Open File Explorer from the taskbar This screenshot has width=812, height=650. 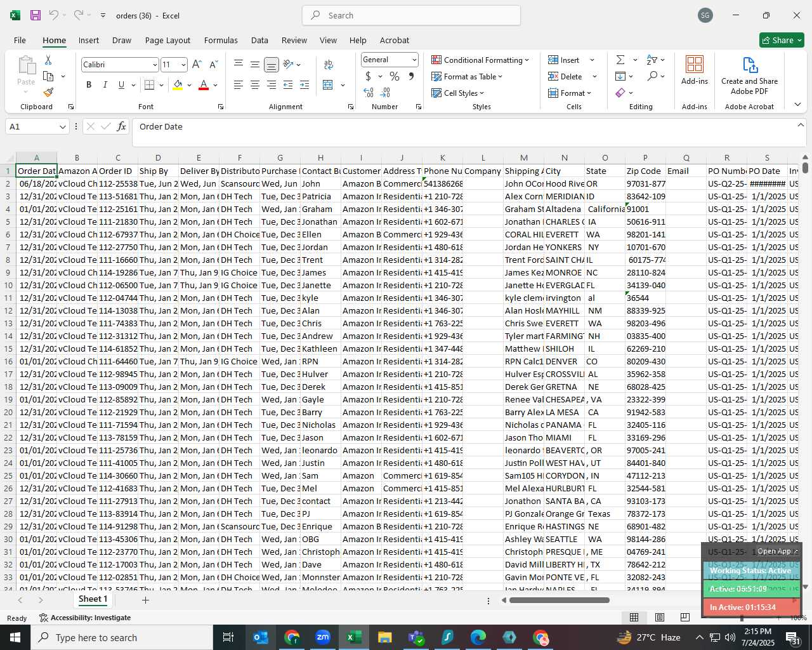pyautogui.click(x=384, y=637)
